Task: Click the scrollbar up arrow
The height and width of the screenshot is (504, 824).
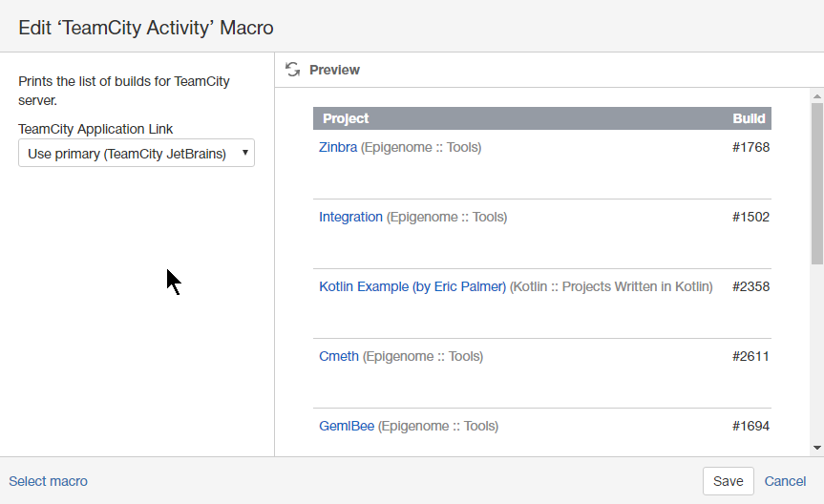Action: pyautogui.click(x=816, y=95)
